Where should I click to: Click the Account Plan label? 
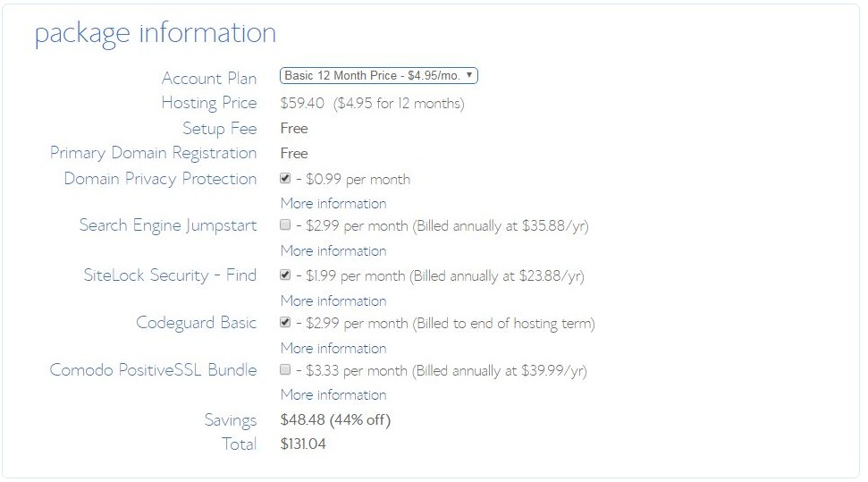tap(208, 79)
